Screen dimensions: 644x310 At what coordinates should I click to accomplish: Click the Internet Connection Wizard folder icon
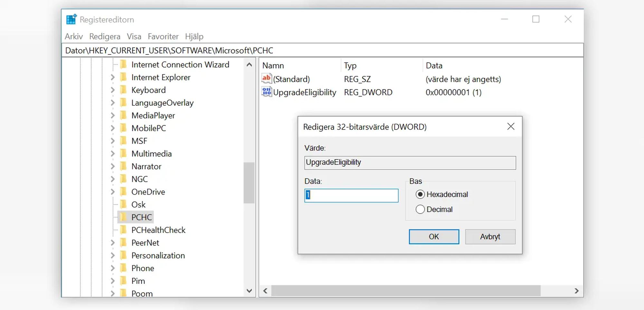123,64
